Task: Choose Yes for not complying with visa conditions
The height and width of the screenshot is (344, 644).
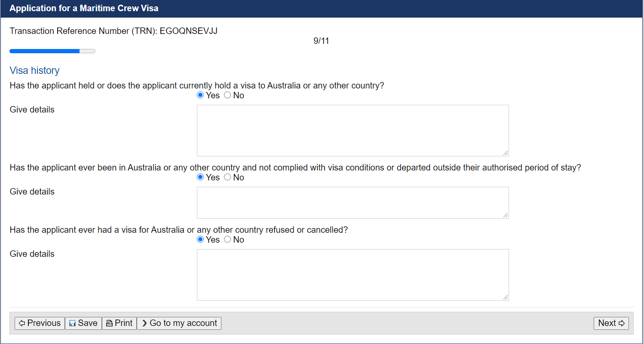Action: [200, 177]
